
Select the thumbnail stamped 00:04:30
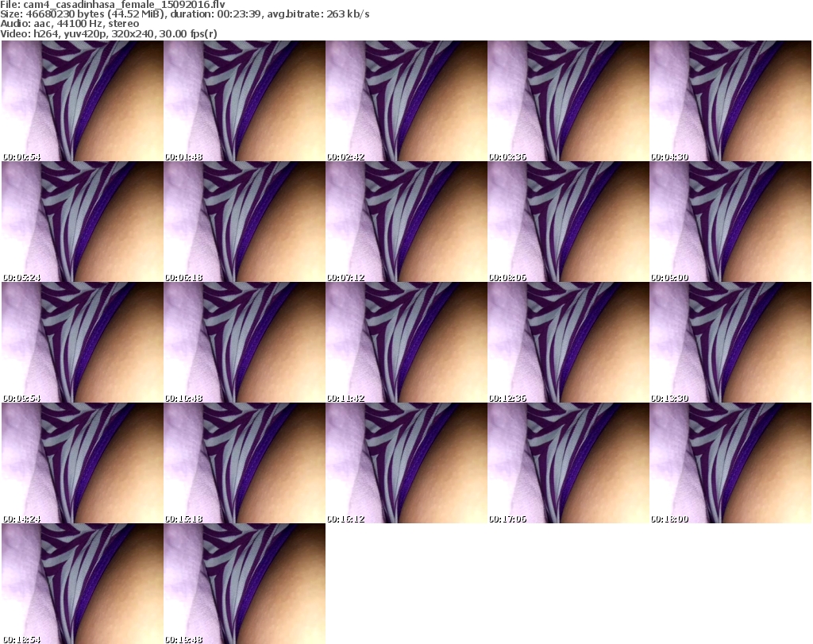coord(730,101)
